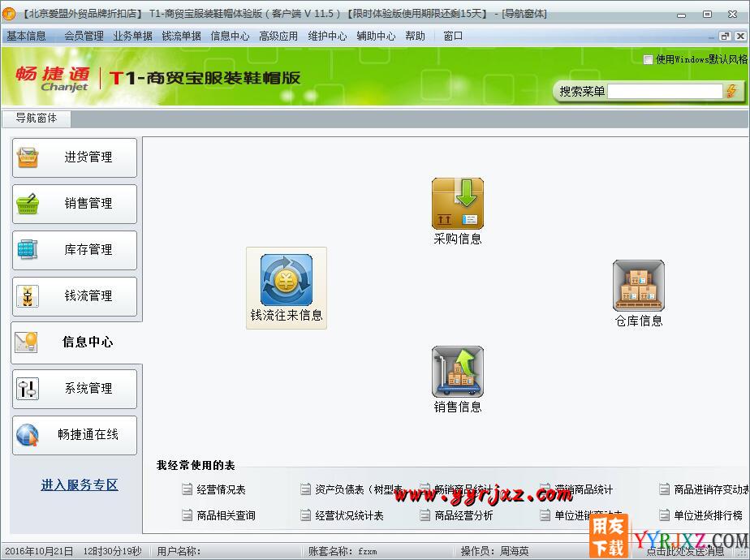Click into the 搜索菜单 search field
750x560 pixels.
click(664, 91)
